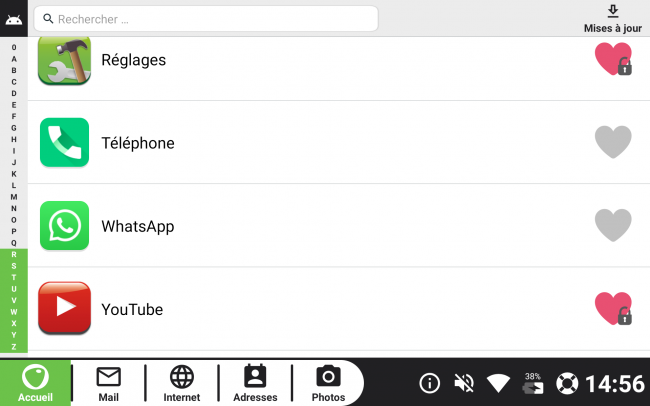Select the WhatsApp label
650x406 pixels.
coord(138,226)
